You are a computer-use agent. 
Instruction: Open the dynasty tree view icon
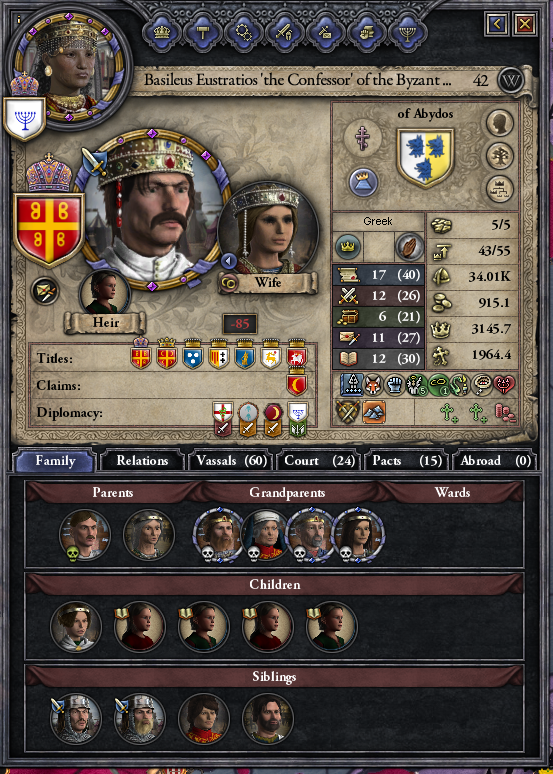(x=500, y=156)
